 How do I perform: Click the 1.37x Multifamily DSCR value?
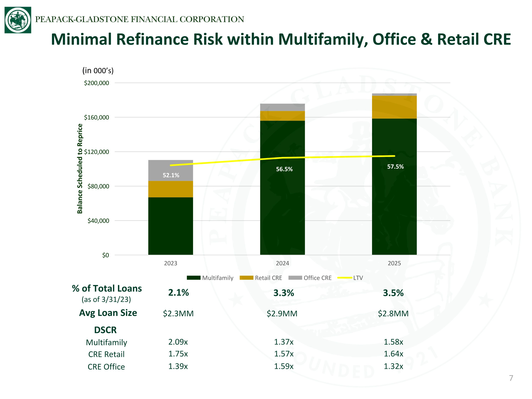tap(284, 342)
